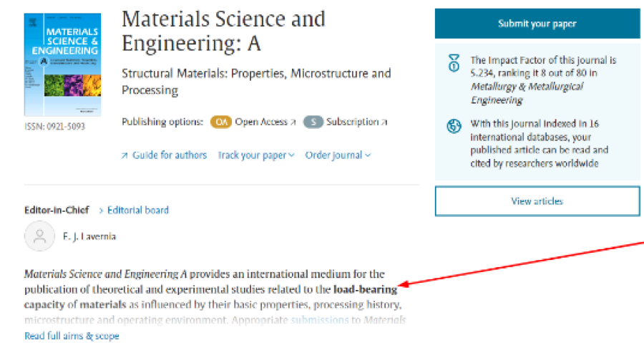The height and width of the screenshot is (343, 644).
Task: Expand Read full aims & scope
Action: coord(72,336)
